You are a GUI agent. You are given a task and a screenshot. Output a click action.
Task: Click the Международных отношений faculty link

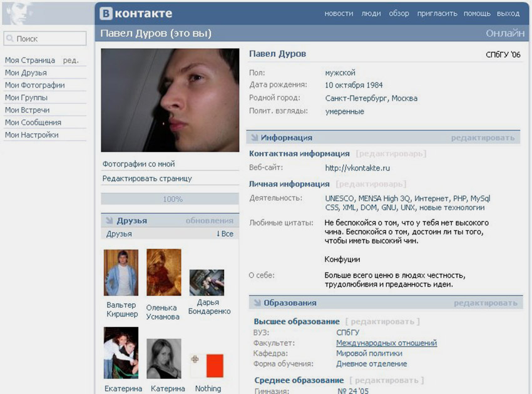[x=386, y=343]
